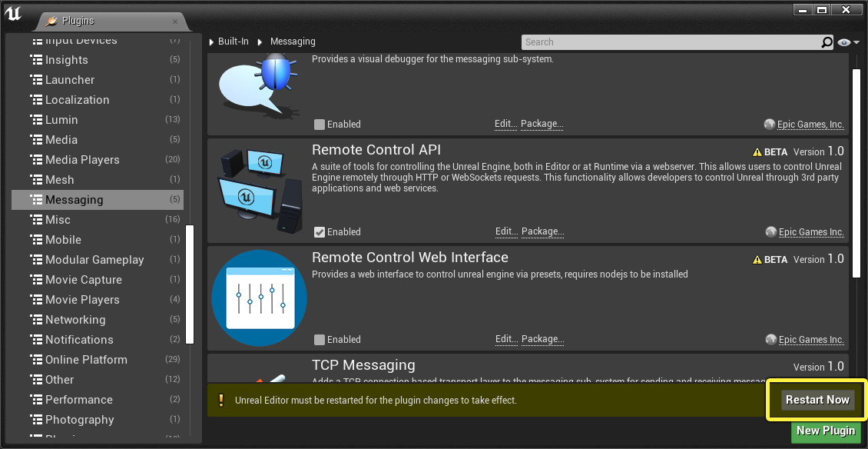The width and height of the screenshot is (868, 449).
Task: Click the Localization category list icon
Action: tap(37, 100)
